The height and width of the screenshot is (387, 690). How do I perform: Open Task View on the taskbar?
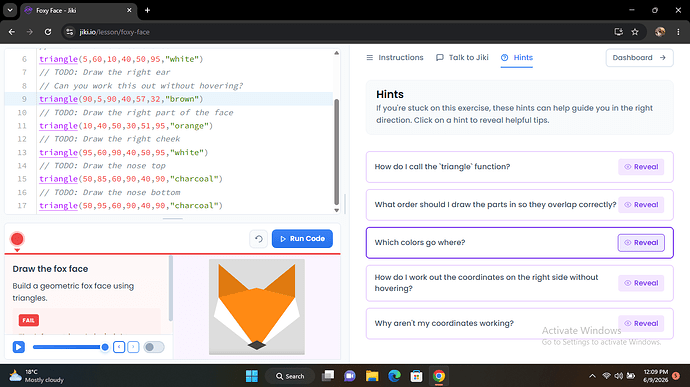coord(328,376)
